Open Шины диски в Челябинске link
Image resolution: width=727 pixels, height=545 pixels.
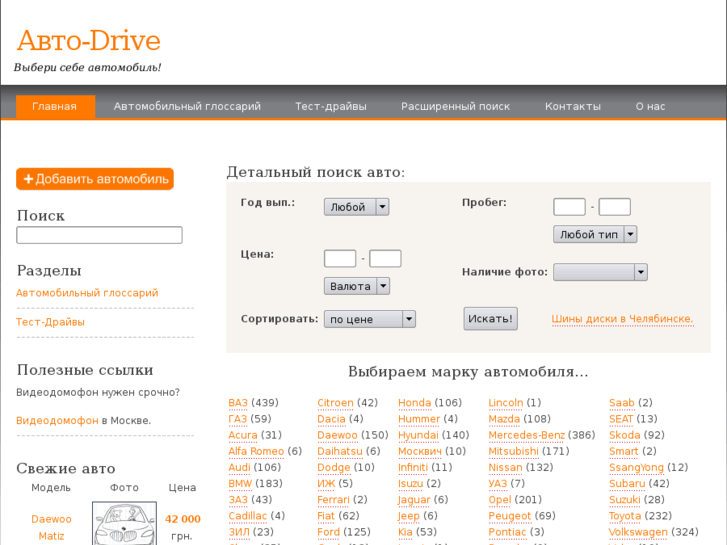622,319
